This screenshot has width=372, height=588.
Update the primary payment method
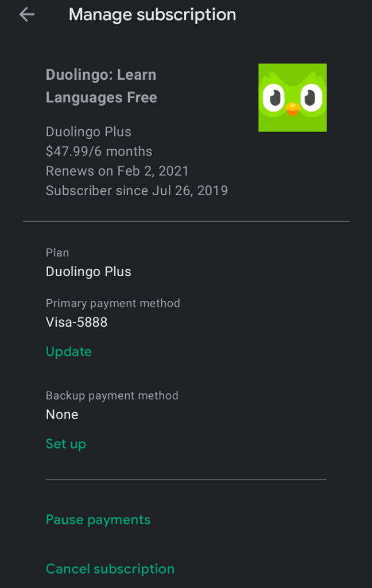[68, 351]
